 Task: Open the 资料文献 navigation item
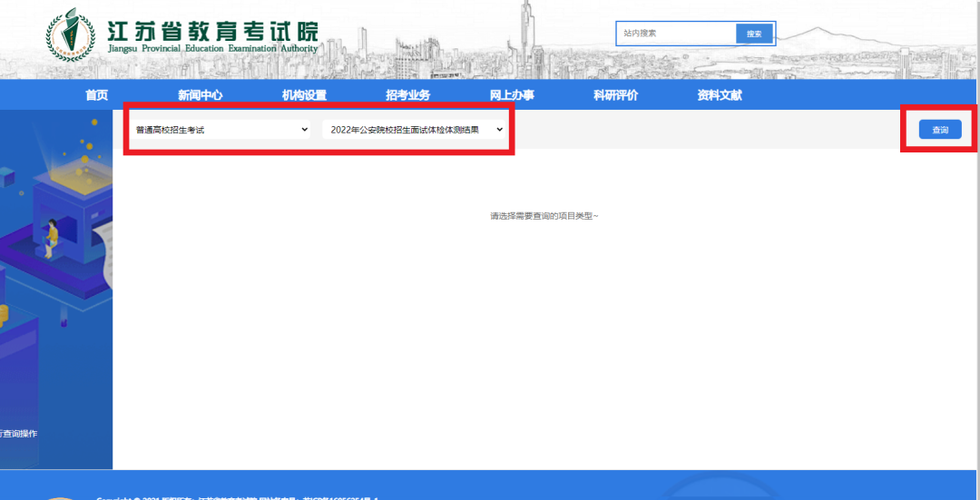click(x=720, y=95)
